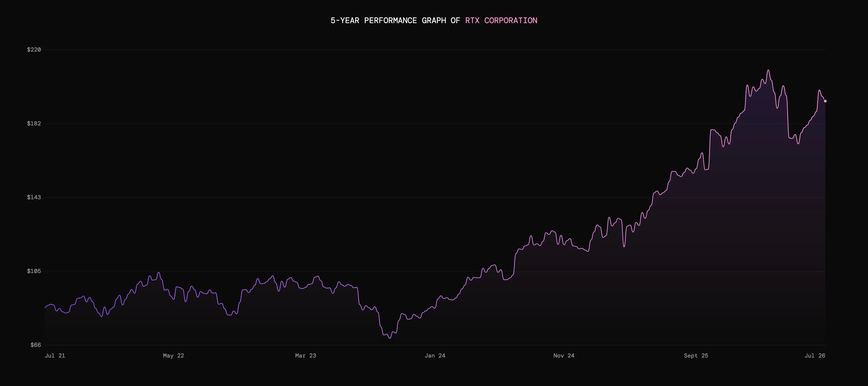This screenshot has width=868, height=386.
Task: Click the "Nov 24" x-axis label
Action: [x=564, y=356]
